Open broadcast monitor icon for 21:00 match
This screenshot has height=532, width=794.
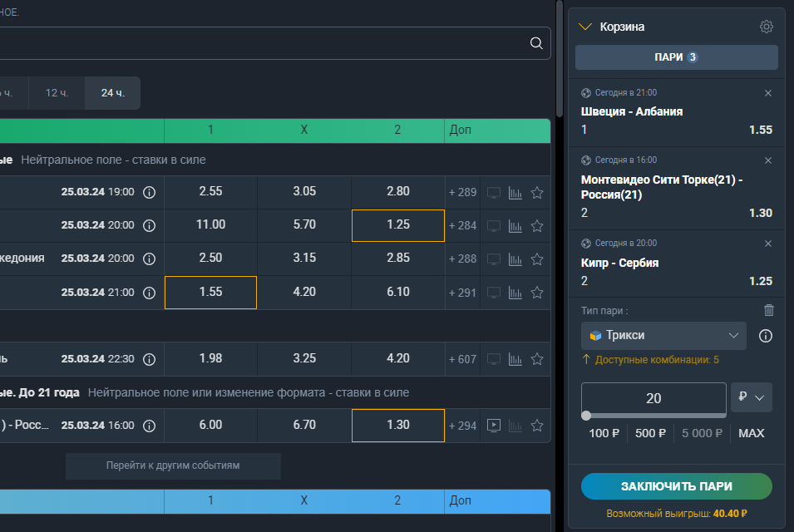point(494,293)
